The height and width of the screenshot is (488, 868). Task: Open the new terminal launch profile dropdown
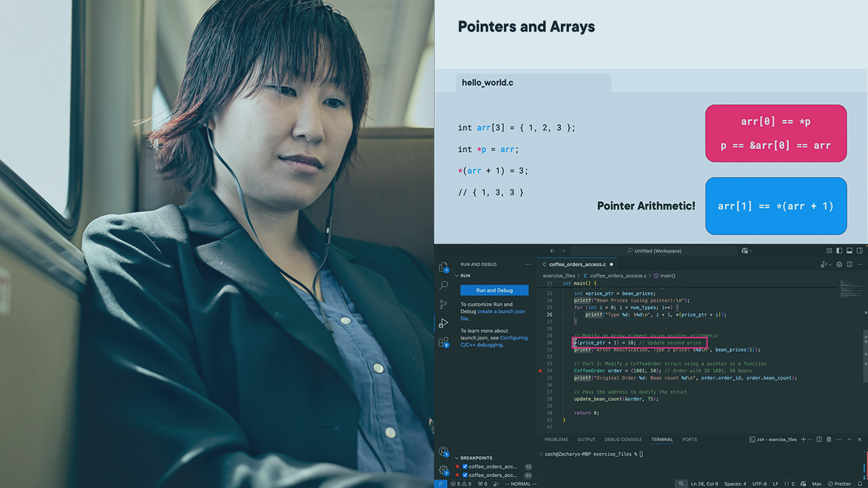pos(812,439)
